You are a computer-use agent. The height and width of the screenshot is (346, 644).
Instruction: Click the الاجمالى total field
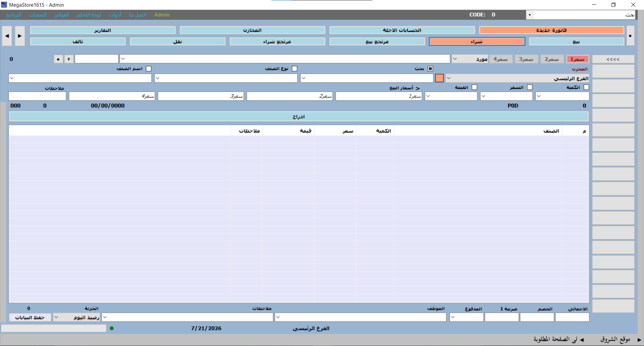pyautogui.click(x=572, y=317)
